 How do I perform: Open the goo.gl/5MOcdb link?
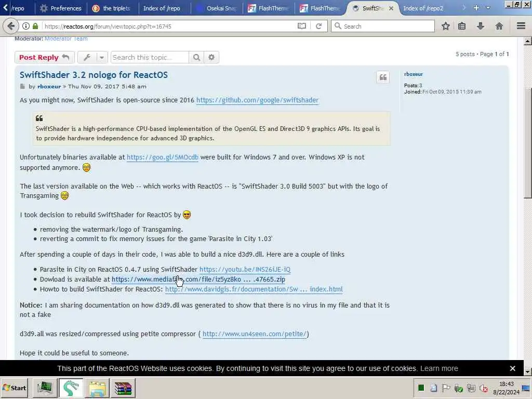tap(163, 157)
